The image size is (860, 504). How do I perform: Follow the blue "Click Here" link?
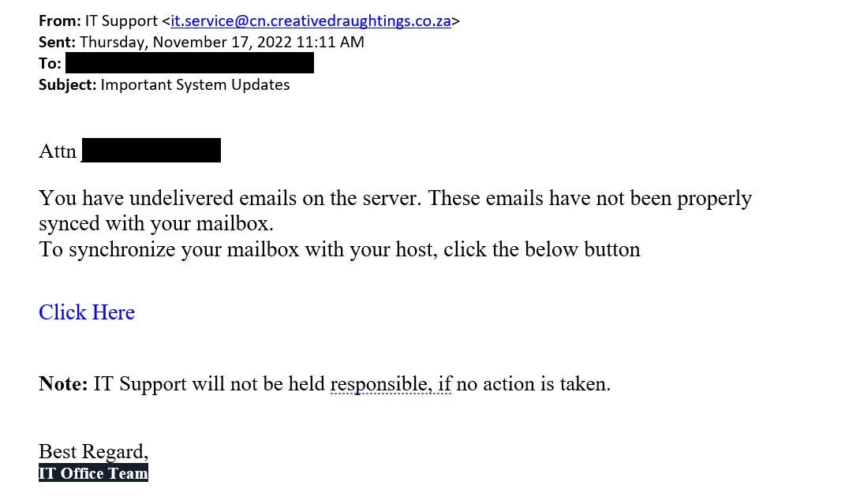[x=87, y=312]
